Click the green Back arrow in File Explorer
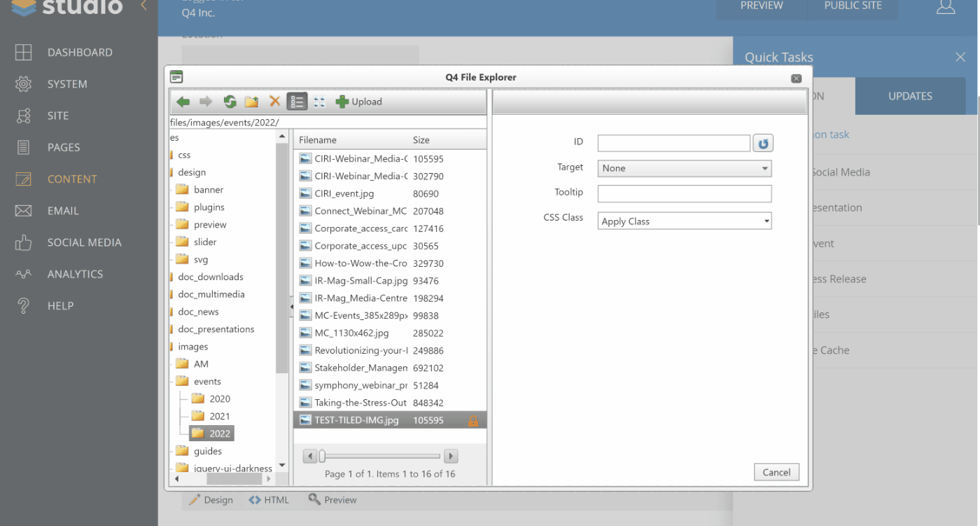 tap(183, 102)
